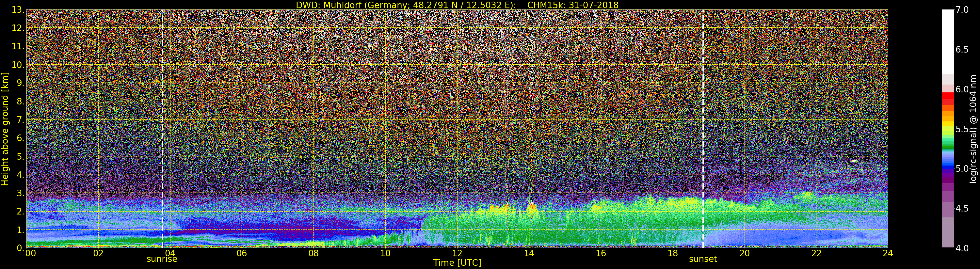
Task: Click the plot title "DWD: Mühldorf (Germany...)"
Action: click(x=457, y=5)
